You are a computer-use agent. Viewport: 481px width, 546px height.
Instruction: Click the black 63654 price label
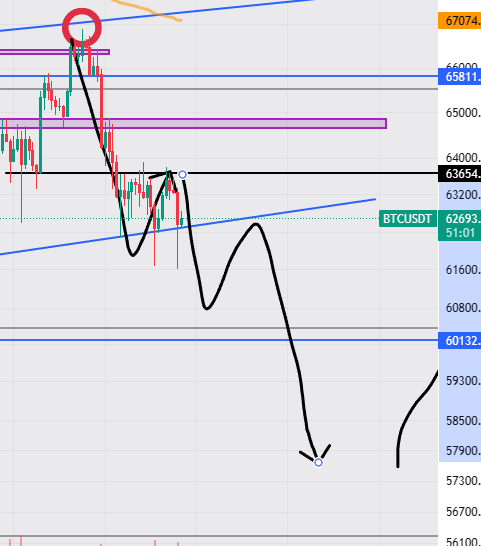(459, 173)
